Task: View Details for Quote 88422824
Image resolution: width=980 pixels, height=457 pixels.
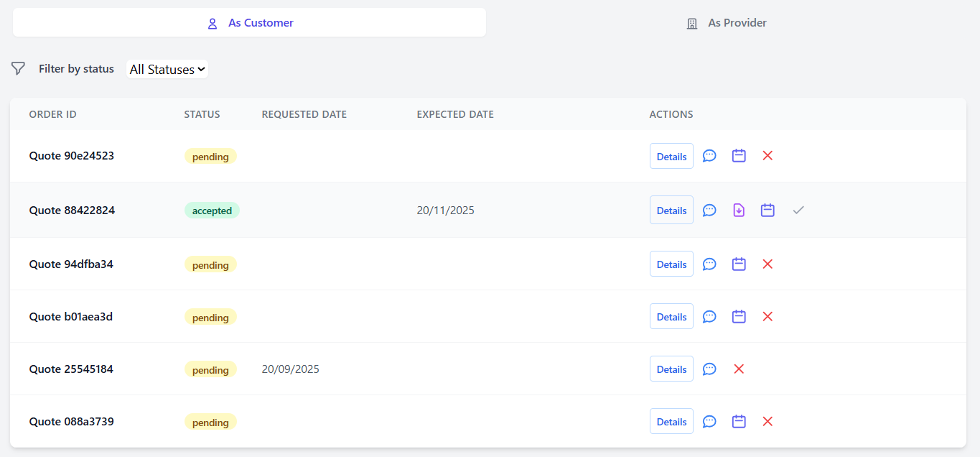Action: [671, 211]
